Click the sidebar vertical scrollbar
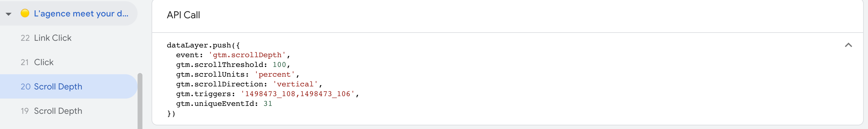The height and width of the screenshot is (129, 868). click(140, 101)
